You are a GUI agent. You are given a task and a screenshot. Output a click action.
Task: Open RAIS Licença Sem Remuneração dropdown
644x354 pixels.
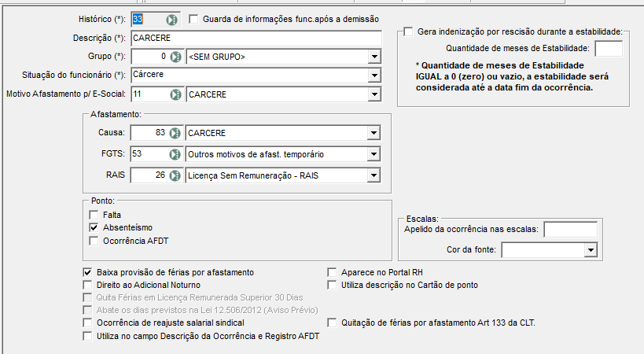pos(374,175)
